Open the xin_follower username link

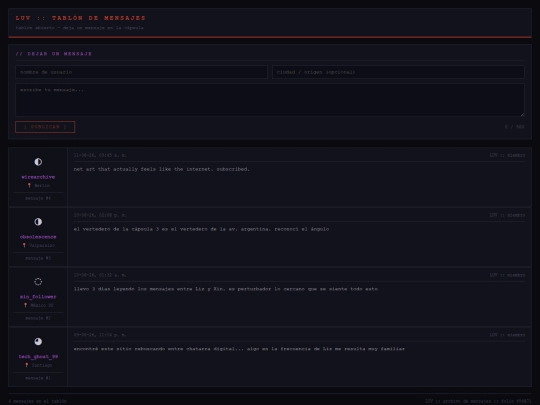click(38, 297)
